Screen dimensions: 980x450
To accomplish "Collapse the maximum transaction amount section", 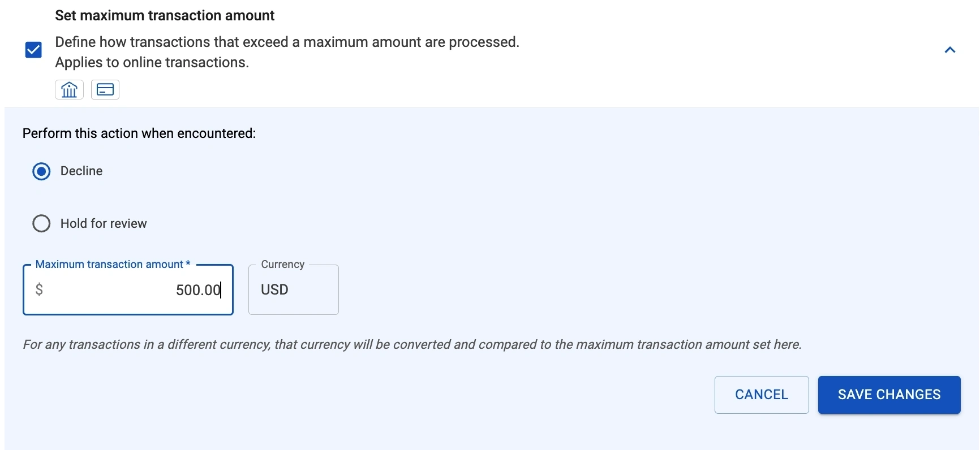I will [950, 50].
